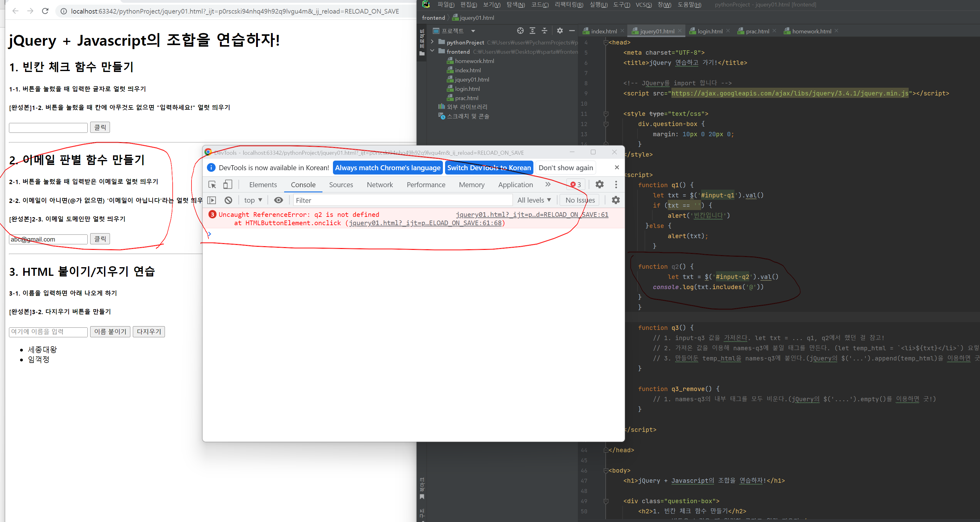The width and height of the screenshot is (980, 522).
Task: Click the 이름 붙이기 button
Action: 110,332
